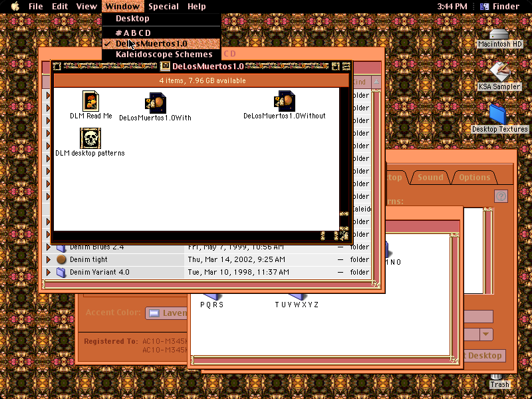Select the Desktop Textures folder icon

[x=497, y=114]
